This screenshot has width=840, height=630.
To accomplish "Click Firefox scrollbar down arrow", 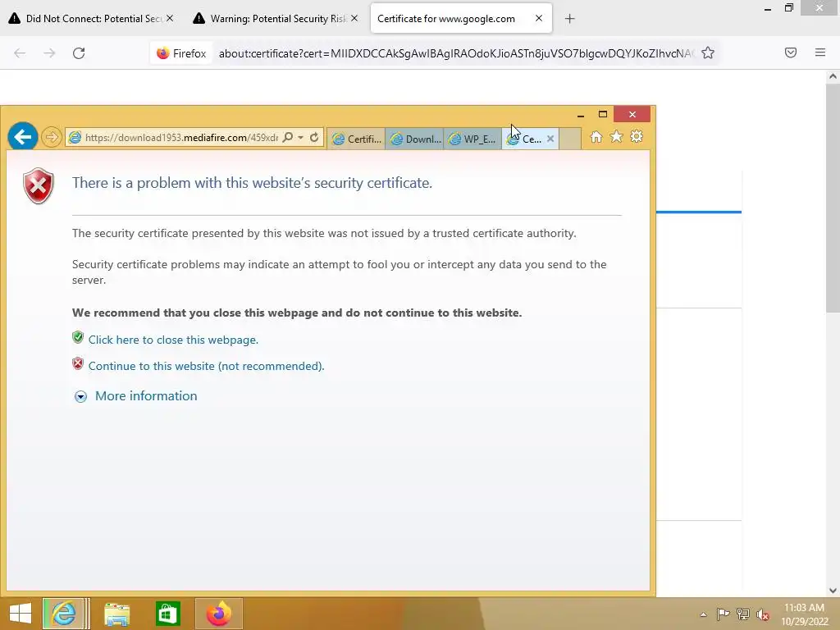I will 833,591.
